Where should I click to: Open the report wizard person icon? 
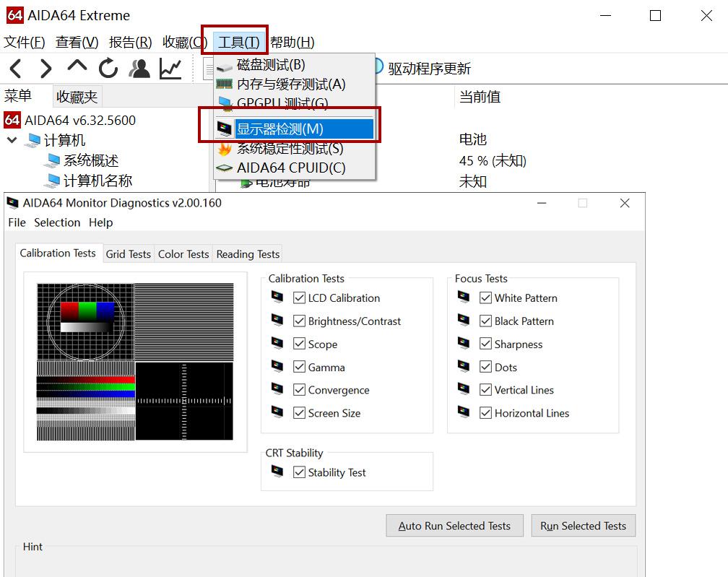139,69
